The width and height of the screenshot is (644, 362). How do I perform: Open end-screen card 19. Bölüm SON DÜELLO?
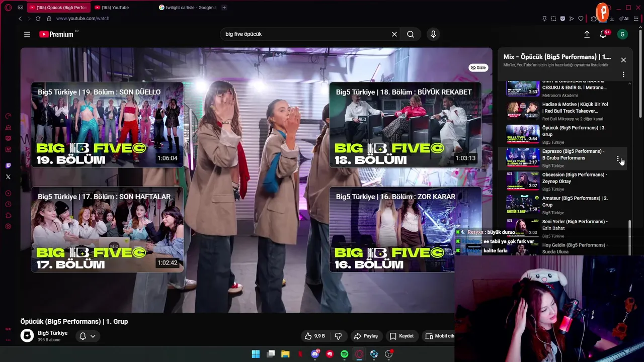point(107,125)
